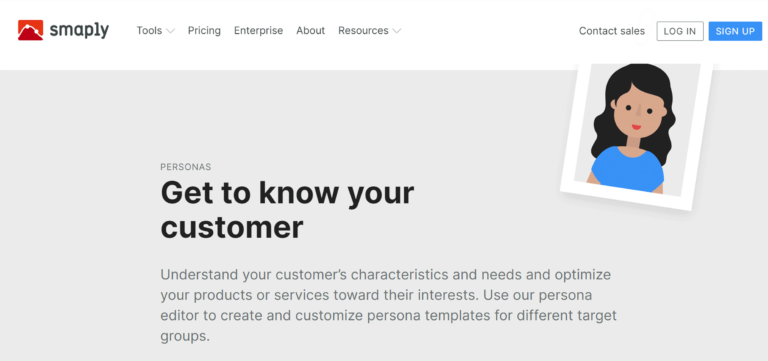
Task: Expand the chevron beside Resources
Action: (397, 31)
